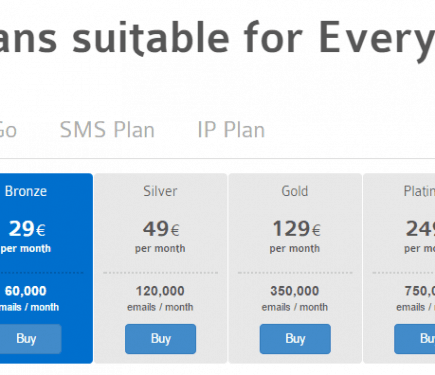Pick the Gold plan heading

click(295, 191)
